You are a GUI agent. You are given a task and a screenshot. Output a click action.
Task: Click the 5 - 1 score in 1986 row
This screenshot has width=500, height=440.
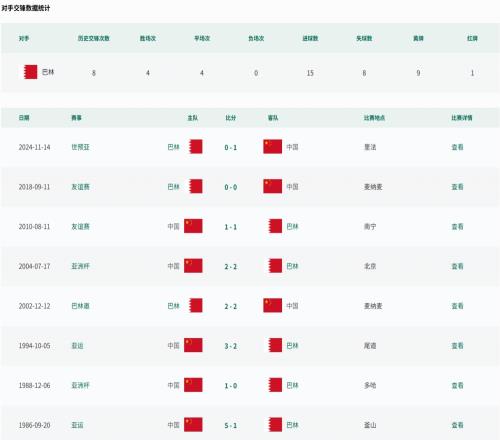coord(231,425)
